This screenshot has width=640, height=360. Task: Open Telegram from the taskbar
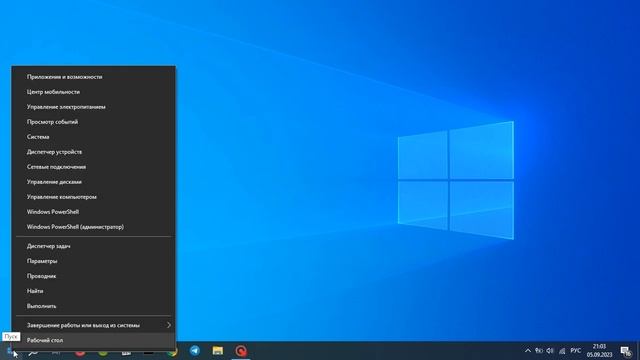tap(195, 351)
